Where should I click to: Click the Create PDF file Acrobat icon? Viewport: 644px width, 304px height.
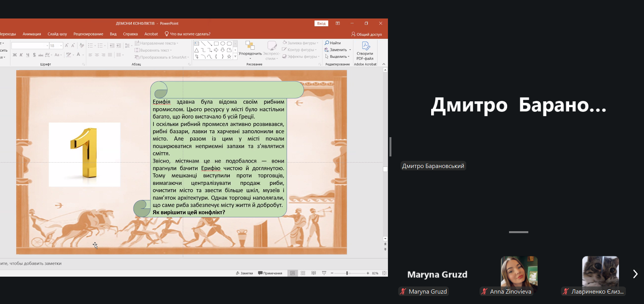[x=365, y=51]
